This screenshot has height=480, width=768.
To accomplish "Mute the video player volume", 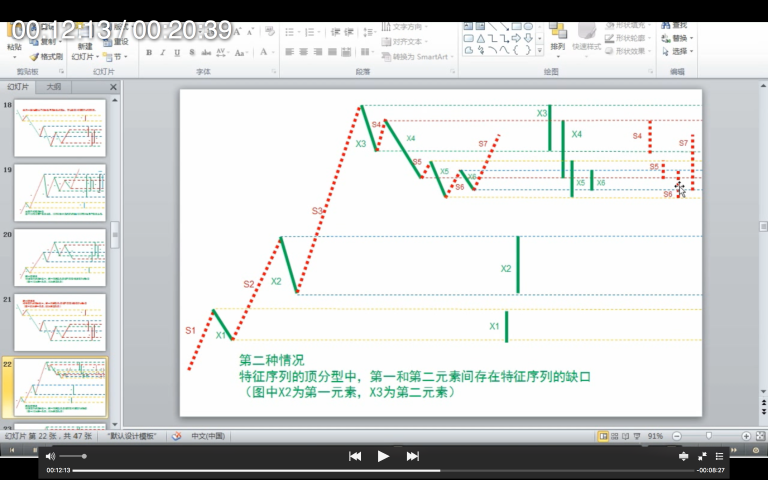I will click(50, 456).
